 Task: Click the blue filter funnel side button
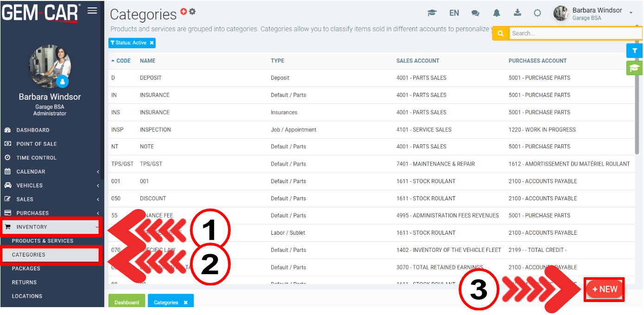point(634,51)
